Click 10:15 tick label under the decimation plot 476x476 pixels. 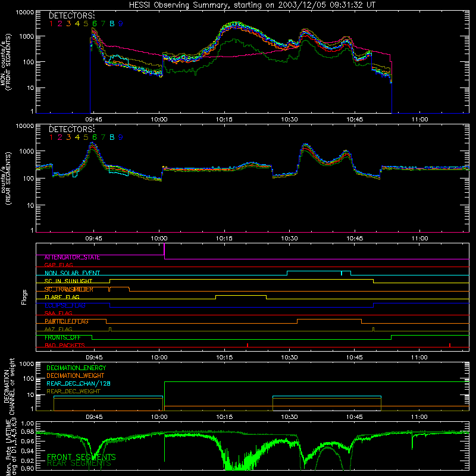click(224, 417)
